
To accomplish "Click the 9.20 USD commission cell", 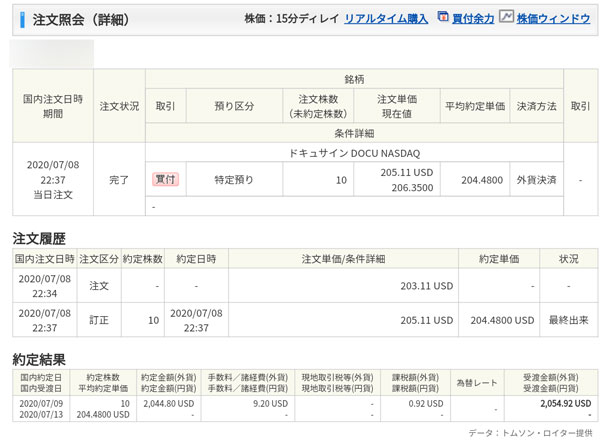I will point(269,402).
